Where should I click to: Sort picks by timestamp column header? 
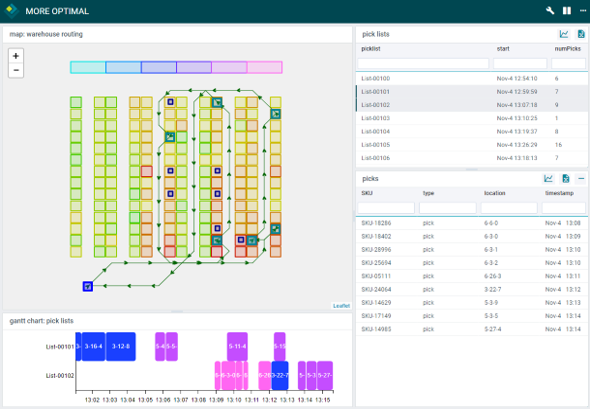[x=559, y=193]
